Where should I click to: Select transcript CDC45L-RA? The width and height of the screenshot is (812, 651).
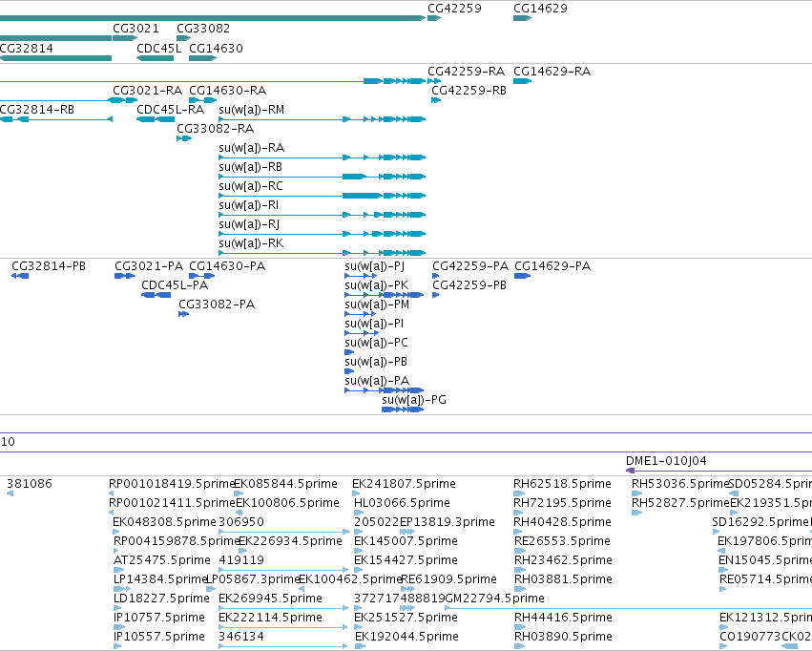point(171,109)
